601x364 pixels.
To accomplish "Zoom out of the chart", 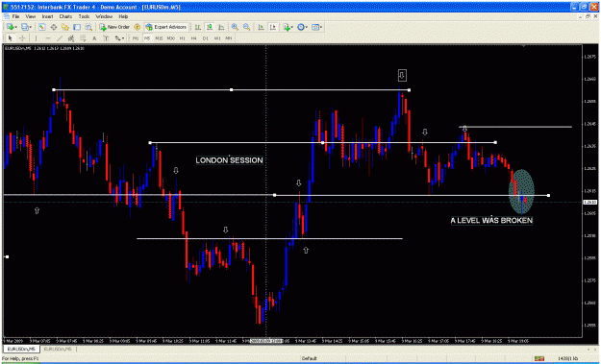I will pos(246,27).
